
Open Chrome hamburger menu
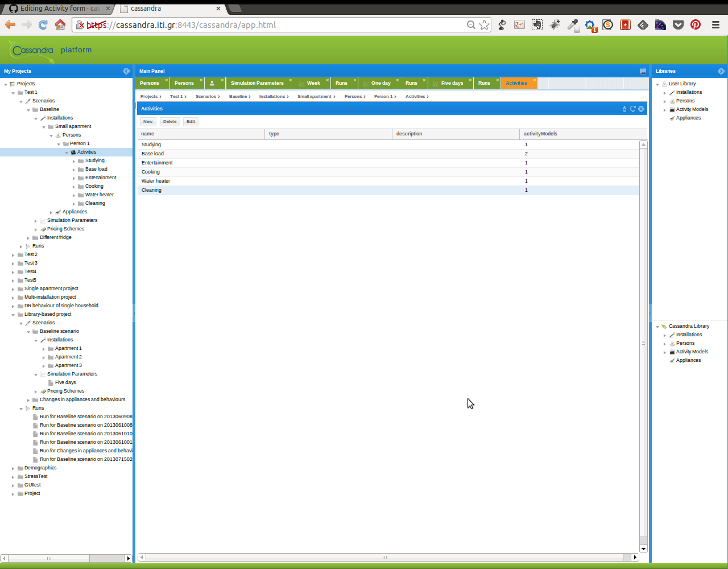tap(715, 25)
